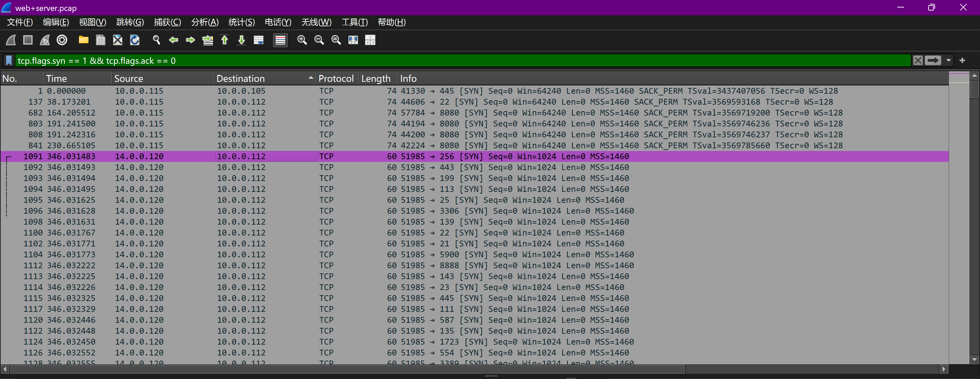
Task: Jump to last packet arrow icon
Action: tap(242, 40)
